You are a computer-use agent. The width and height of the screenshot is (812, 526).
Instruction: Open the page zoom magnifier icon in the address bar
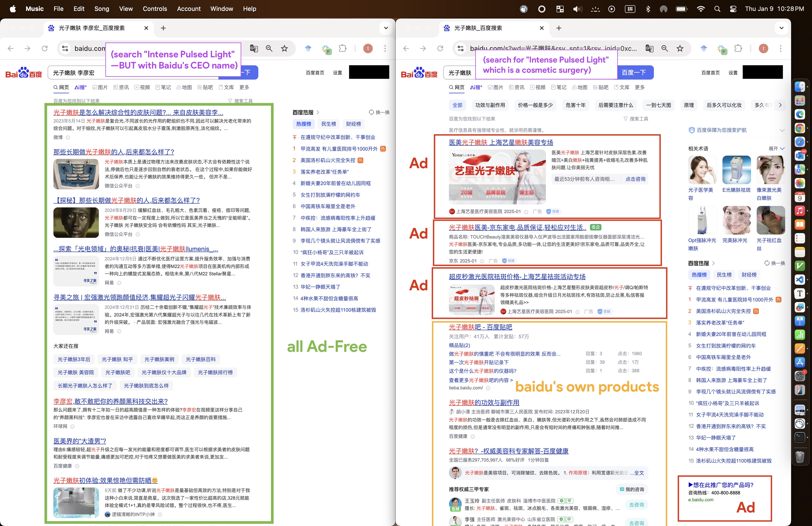tap(269, 48)
